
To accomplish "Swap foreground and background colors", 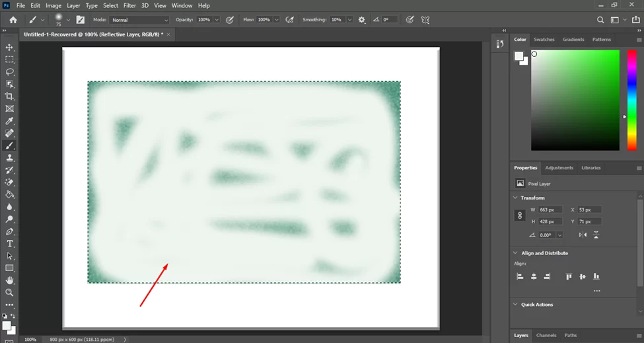I will (13, 316).
